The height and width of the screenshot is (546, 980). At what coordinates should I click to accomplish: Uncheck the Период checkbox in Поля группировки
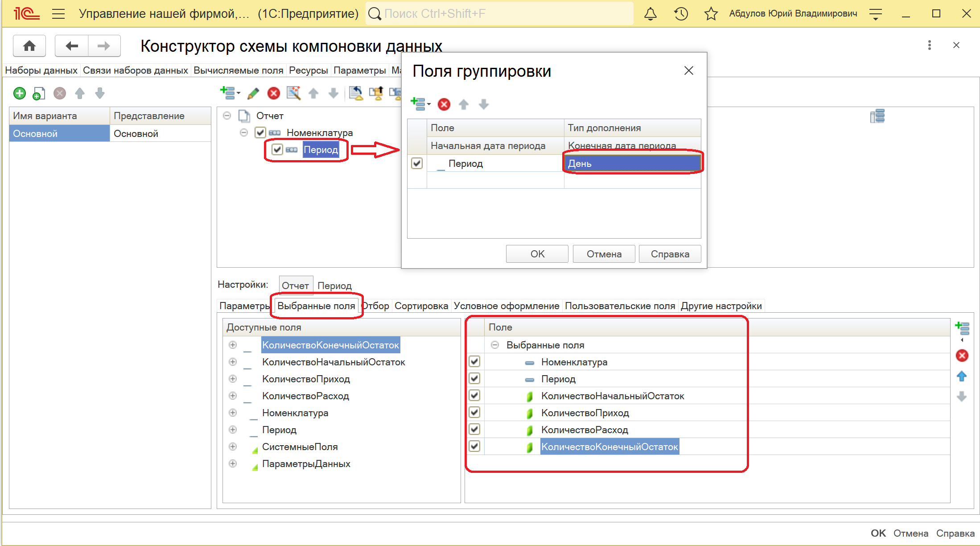click(417, 163)
